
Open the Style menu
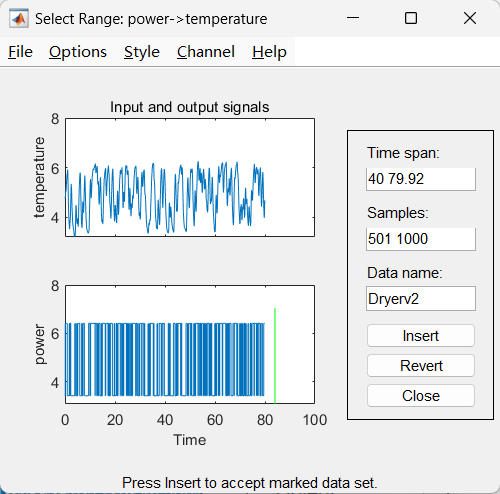[142, 52]
